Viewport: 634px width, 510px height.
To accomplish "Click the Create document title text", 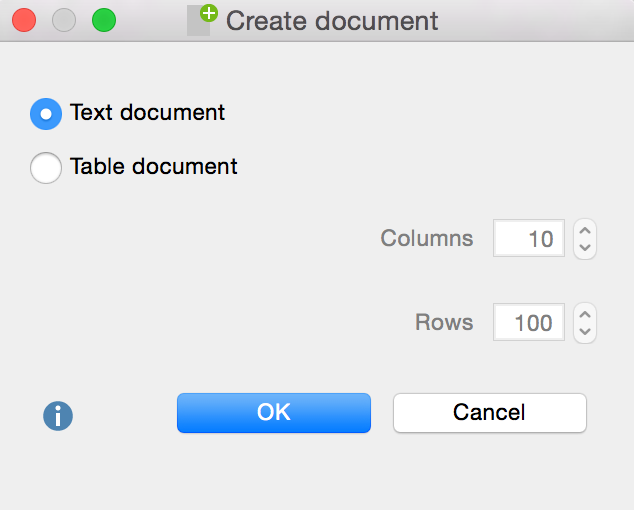I will point(332,21).
